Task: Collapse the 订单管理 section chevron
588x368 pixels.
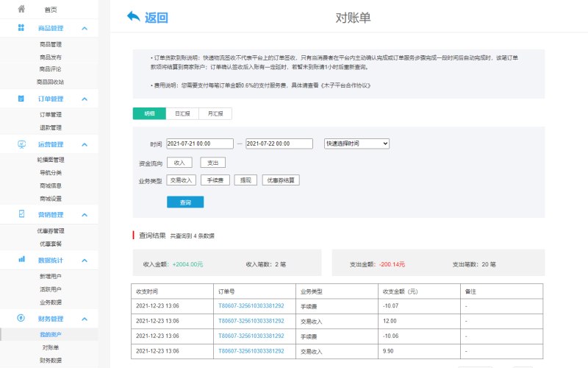Action: [85, 99]
